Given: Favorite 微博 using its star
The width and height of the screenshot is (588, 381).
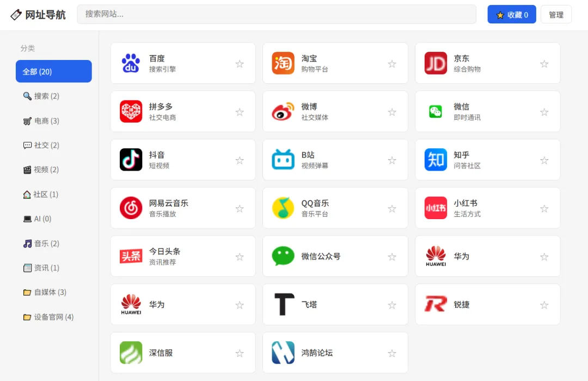Looking at the screenshot, I should (392, 112).
